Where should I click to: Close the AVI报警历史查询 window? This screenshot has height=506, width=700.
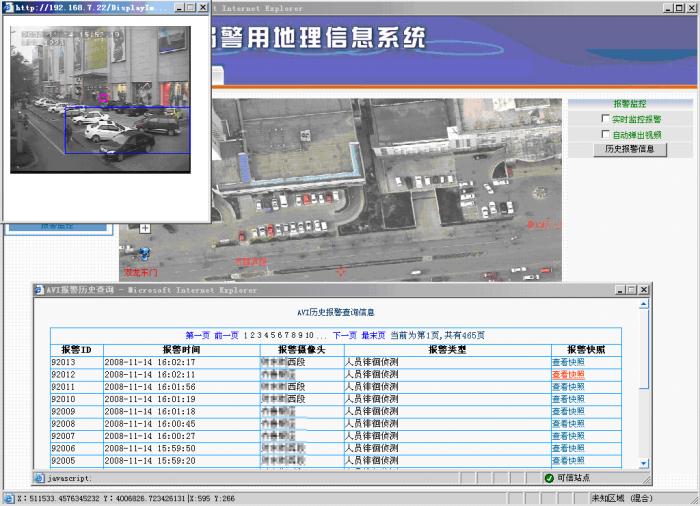[645, 290]
